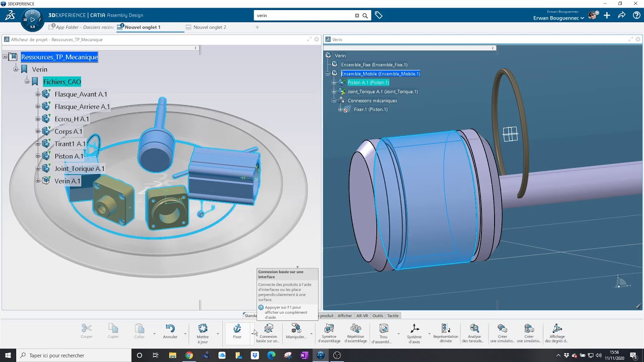The image size is (644, 362).
Task: Close the Verin panel
Action: [x=639, y=39]
